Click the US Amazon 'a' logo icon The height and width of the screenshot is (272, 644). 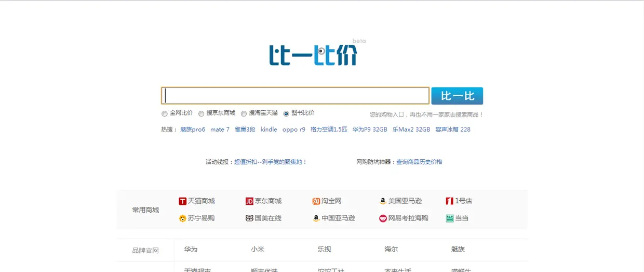[383, 201]
